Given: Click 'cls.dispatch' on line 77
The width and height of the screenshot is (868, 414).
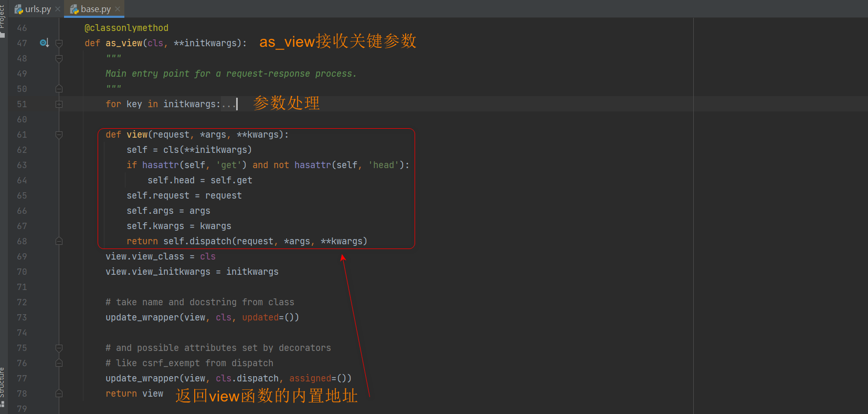Looking at the screenshot, I should coord(247,378).
